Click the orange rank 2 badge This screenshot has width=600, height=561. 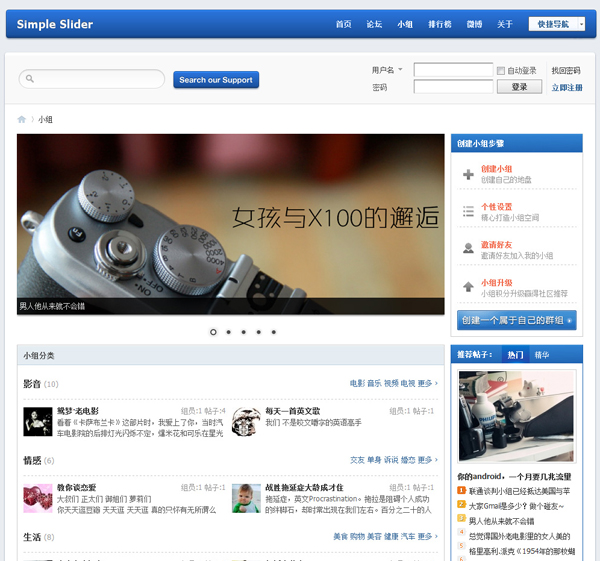point(461,504)
